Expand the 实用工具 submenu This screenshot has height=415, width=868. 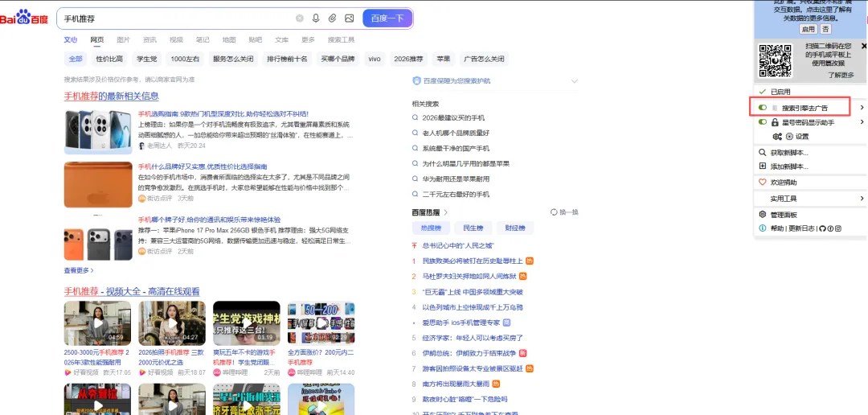click(862, 199)
